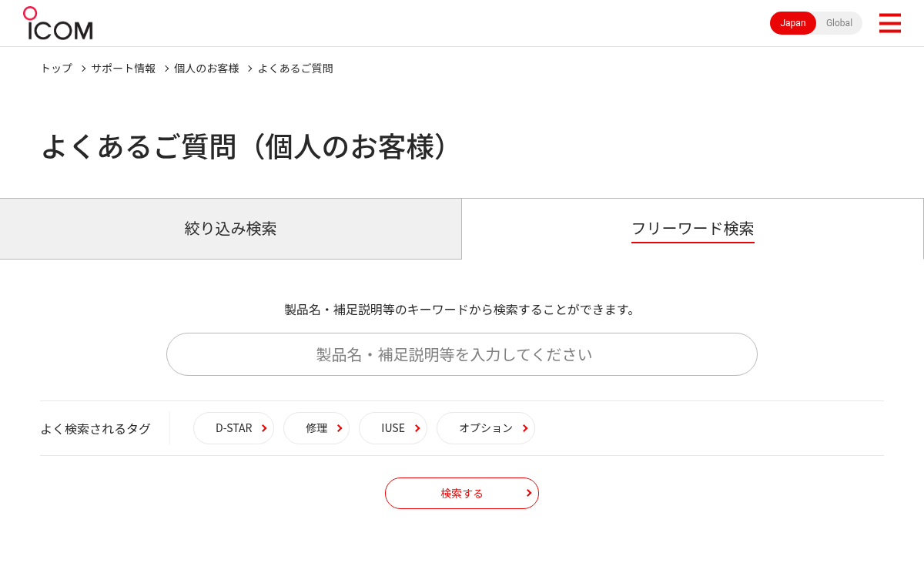Click the arrow on the 検索する button
Image resolution: width=924 pixels, height=583 pixels.
point(529,493)
